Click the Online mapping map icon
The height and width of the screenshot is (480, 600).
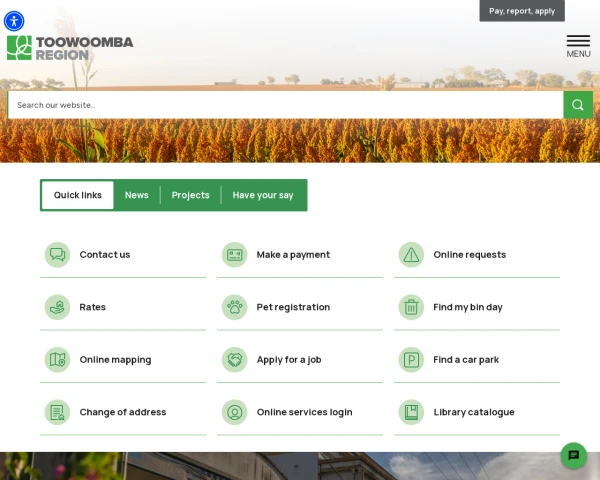point(57,360)
